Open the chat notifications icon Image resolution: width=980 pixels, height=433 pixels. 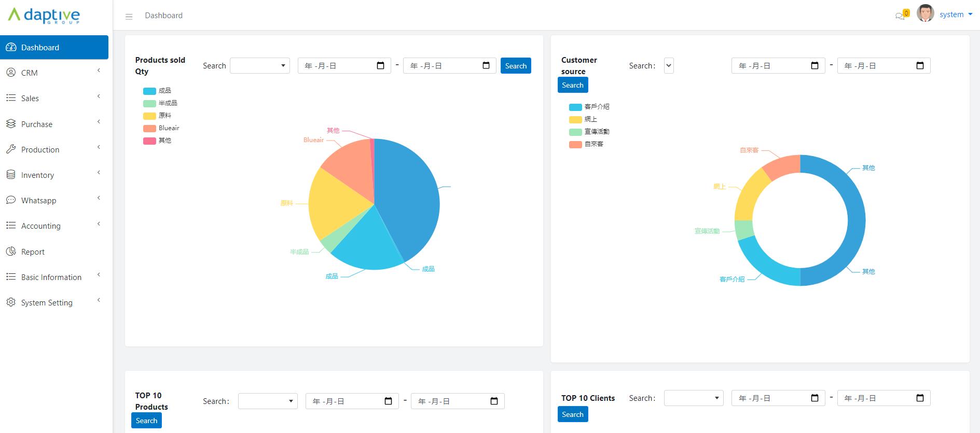pos(900,16)
